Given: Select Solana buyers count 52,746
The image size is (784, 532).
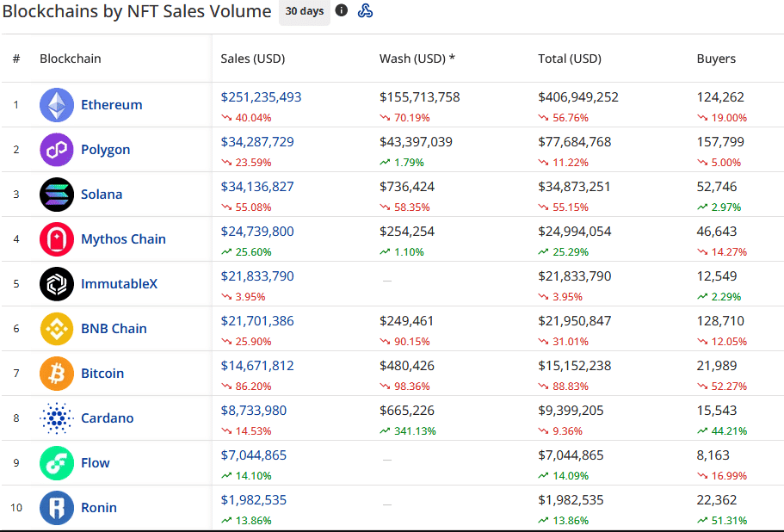Looking at the screenshot, I should (x=717, y=187).
